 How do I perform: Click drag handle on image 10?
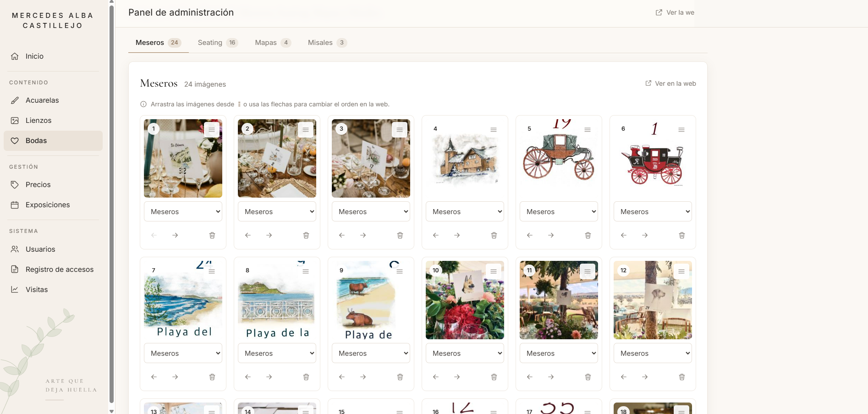point(494,271)
